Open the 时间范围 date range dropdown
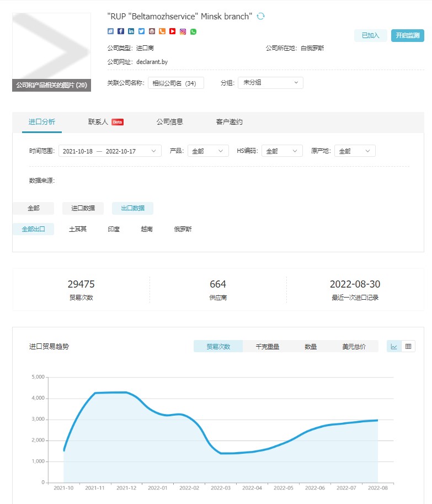The image size is (432, 504). 110,151
